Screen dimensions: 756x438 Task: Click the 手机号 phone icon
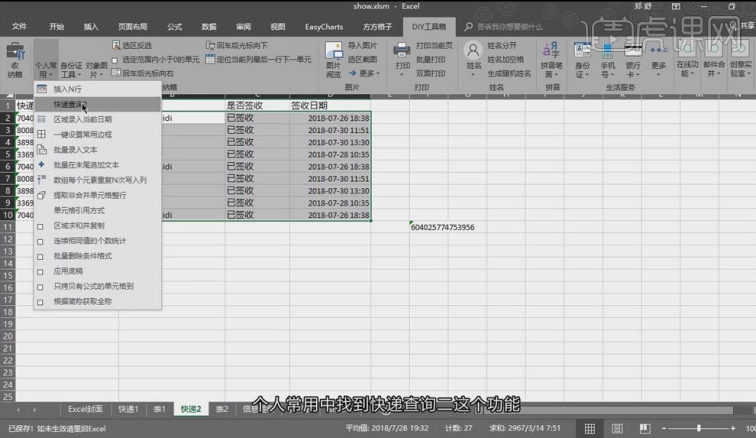608,50
